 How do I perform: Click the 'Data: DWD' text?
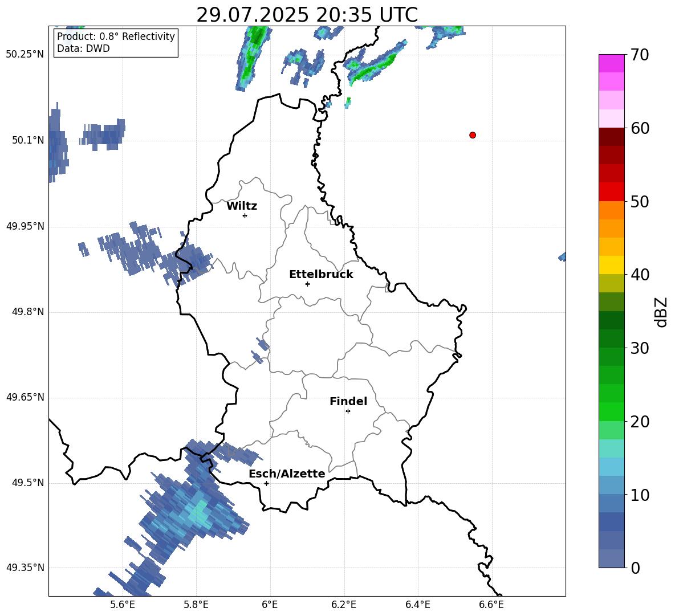click(x=83, y=48)
